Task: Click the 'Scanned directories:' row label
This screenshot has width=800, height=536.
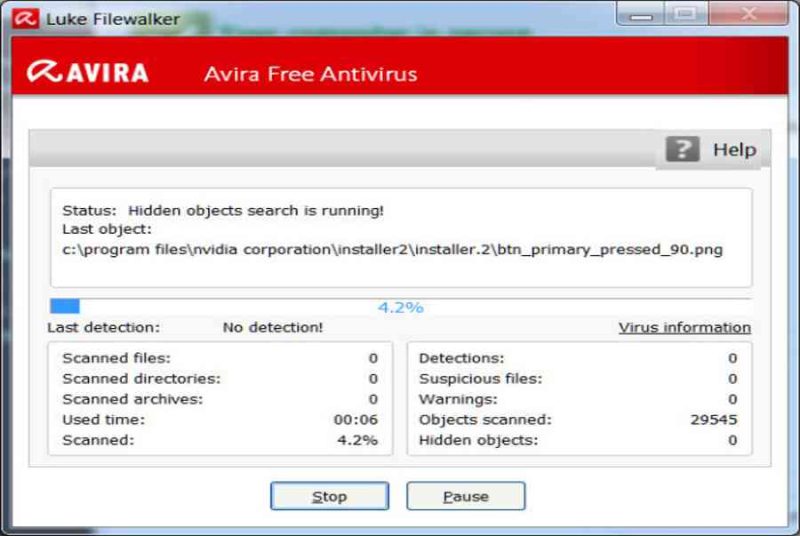Action: pos(141,378)
